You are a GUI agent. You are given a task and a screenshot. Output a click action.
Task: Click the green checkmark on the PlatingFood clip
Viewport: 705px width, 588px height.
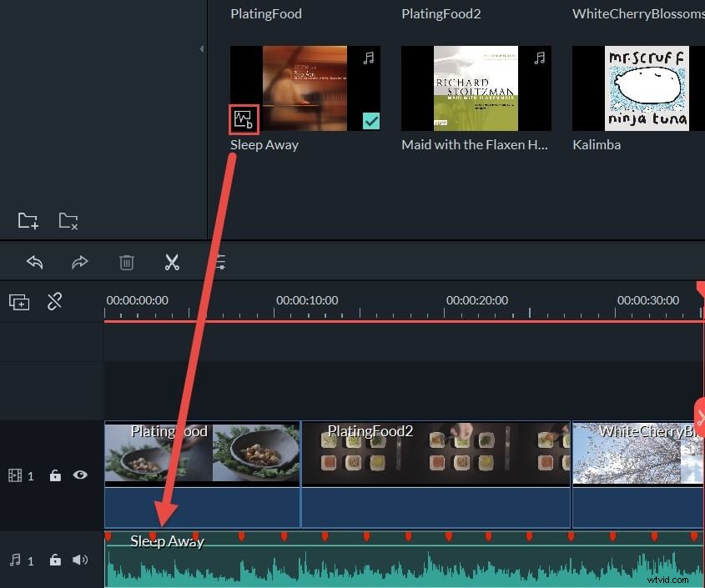pos(370,121)
